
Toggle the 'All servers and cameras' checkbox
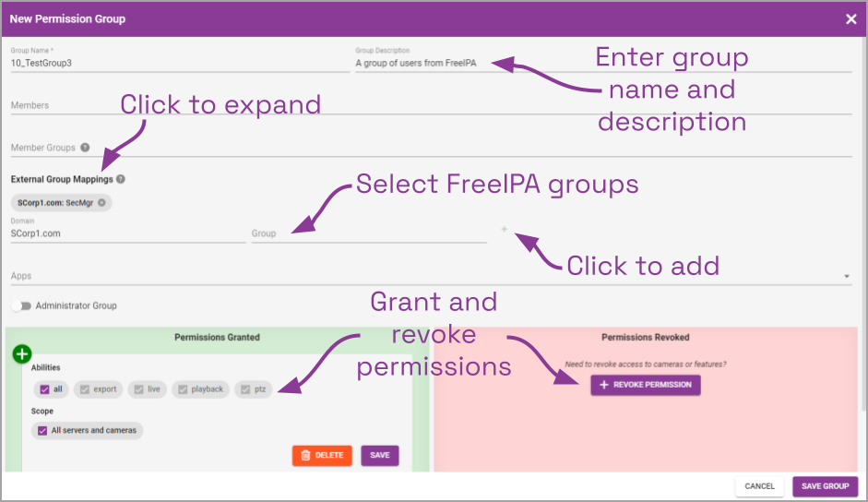[x=42, y=430]
